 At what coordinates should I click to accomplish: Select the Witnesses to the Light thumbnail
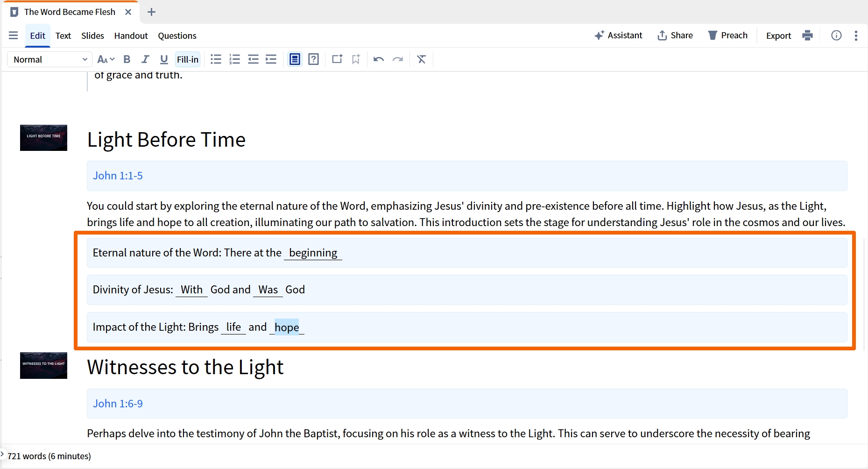(x=43, y=365)
